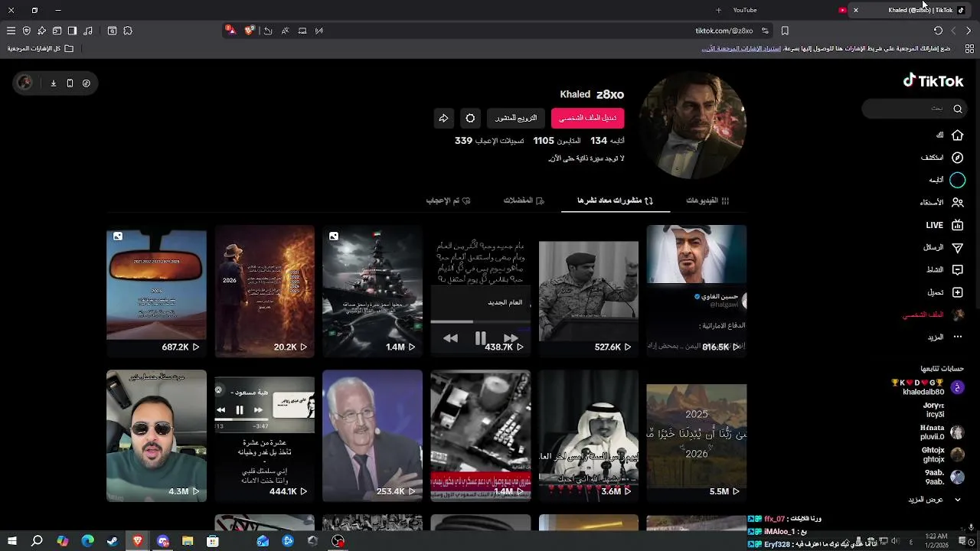980x551 pixels.
Task: Expand the show more accounts chevron
Action: pyautogui.click(x=958, y=500)
